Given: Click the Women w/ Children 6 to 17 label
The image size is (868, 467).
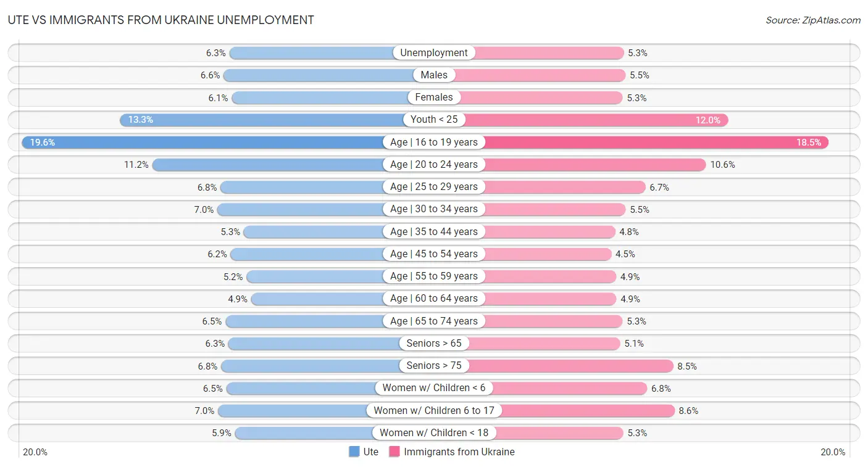Looking at the screenshot, I should (x=434, y=410).
